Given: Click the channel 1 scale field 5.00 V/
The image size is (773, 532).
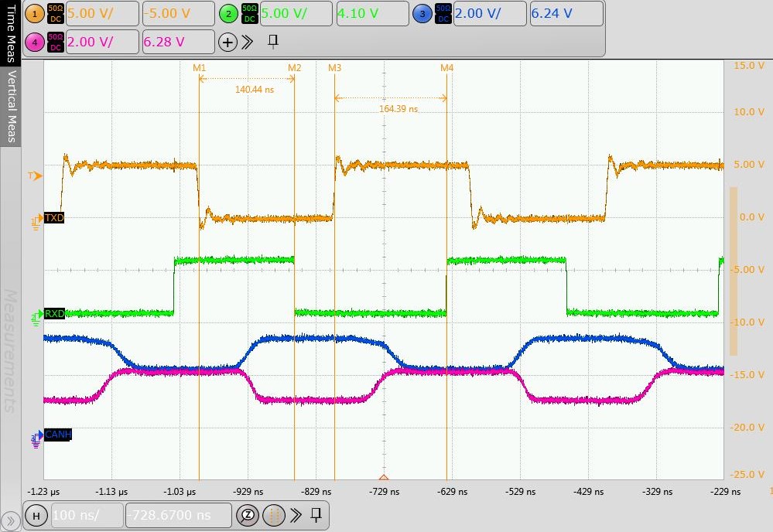Looking at the screenshot, I should click(101, 13).
